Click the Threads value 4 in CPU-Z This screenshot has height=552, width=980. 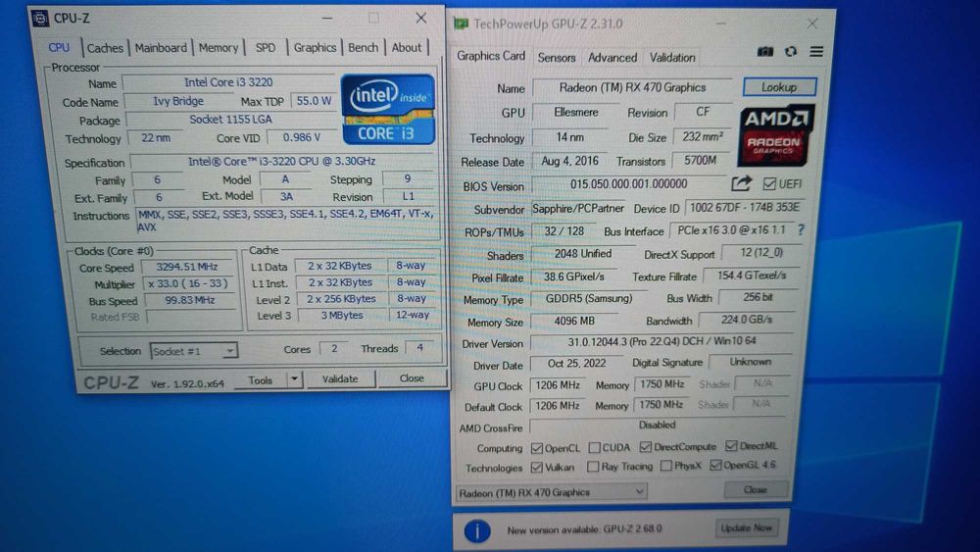(x=420, y=348)
